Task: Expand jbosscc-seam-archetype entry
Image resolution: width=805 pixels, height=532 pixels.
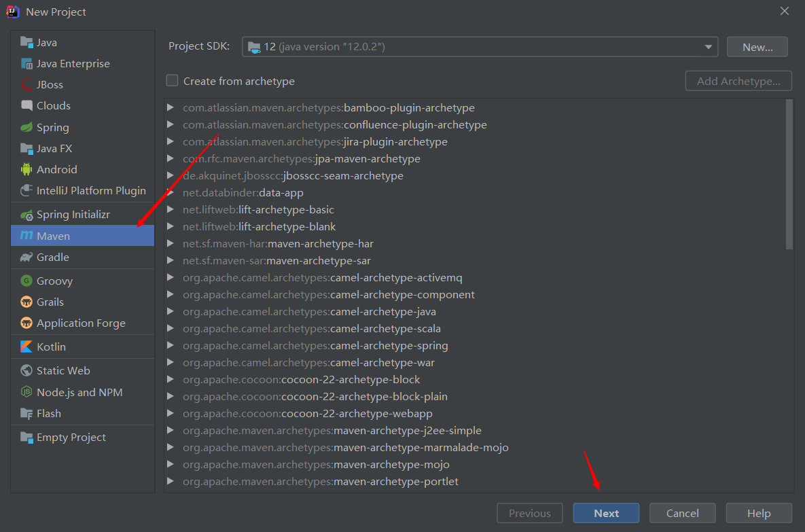Action: pos(171,175)
